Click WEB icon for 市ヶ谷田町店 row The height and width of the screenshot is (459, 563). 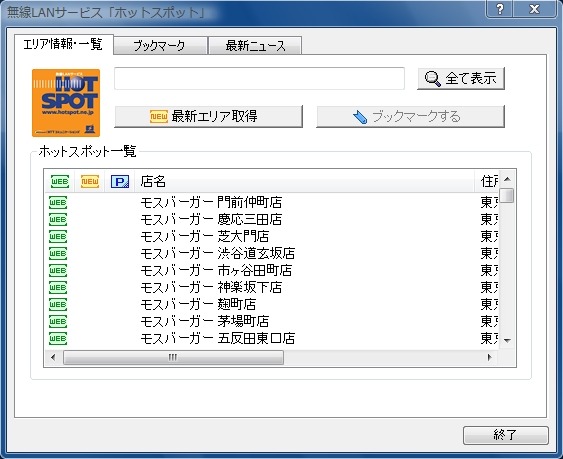58,270
